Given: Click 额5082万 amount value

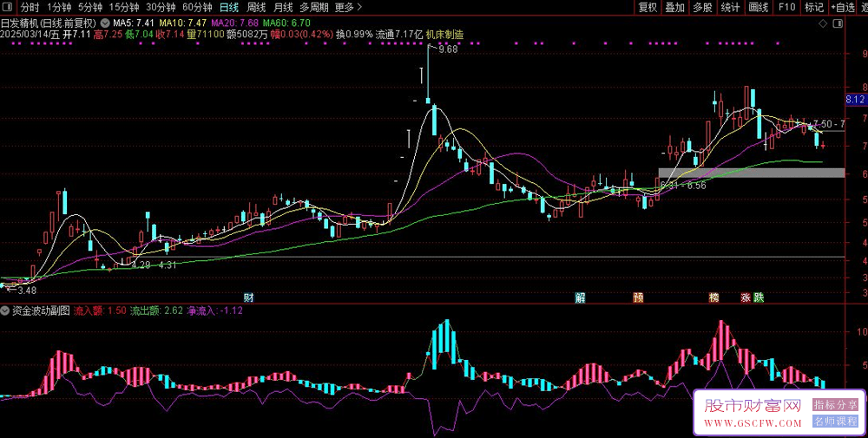Looking at the screenshot, I should pos(247,35).
